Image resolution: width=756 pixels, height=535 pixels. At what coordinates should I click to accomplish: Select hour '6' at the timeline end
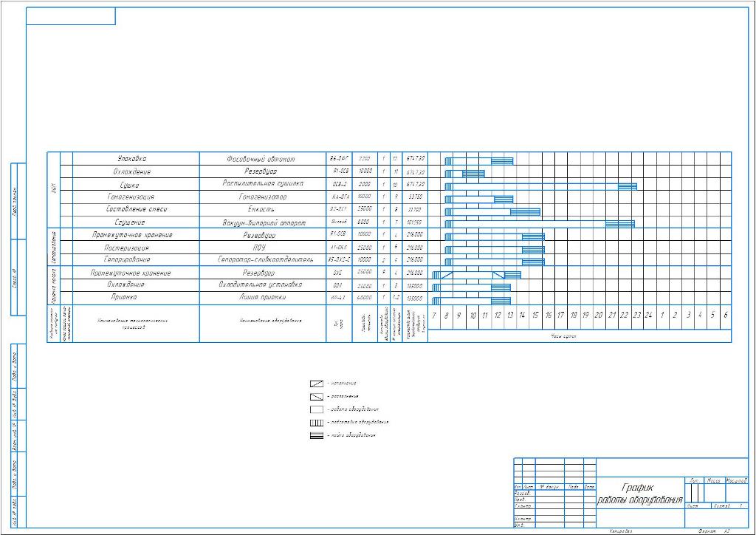coord(725,316)
